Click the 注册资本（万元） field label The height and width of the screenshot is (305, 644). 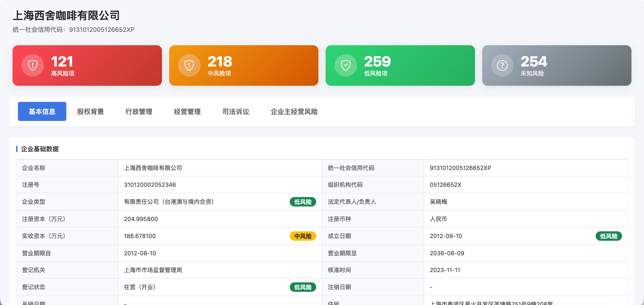click(x=44, y=219)
